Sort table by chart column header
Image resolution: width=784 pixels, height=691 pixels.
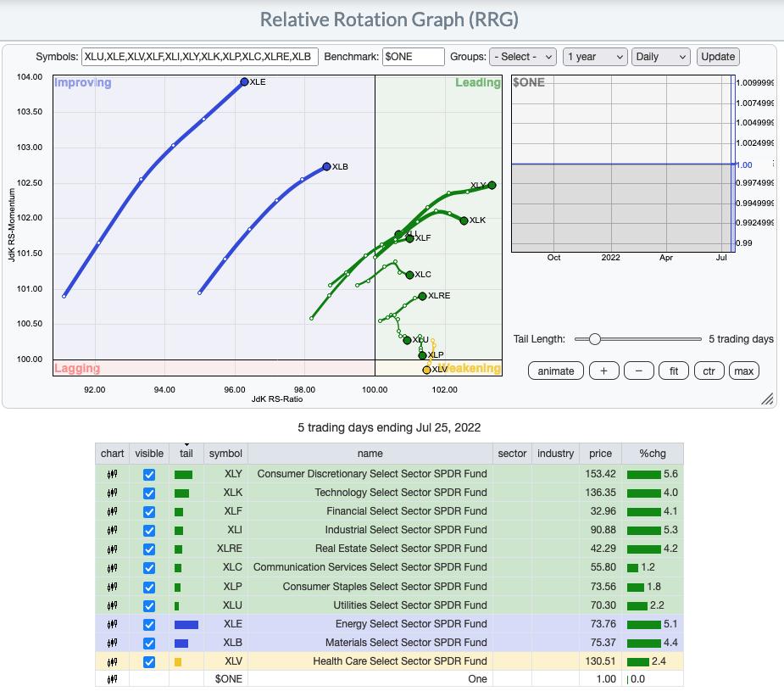112,454
